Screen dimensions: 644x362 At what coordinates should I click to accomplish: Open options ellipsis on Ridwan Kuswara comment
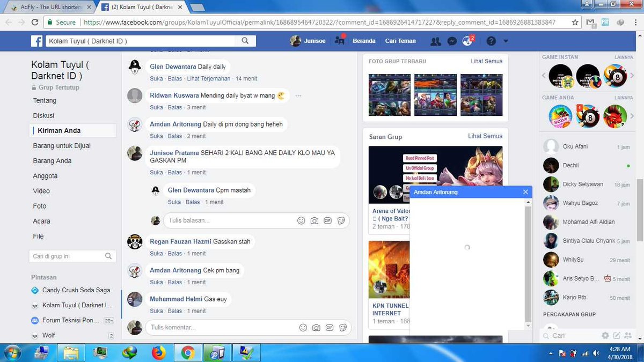point(298,95)
